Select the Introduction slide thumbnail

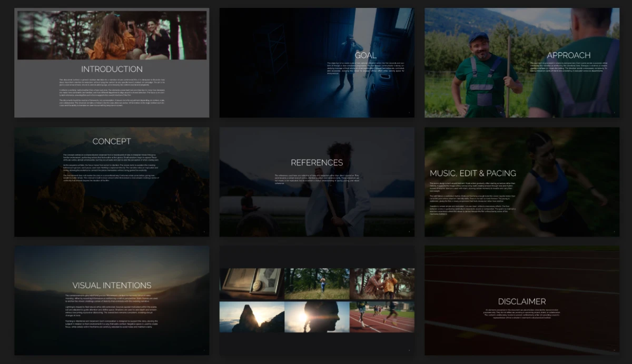click(112, 63)
